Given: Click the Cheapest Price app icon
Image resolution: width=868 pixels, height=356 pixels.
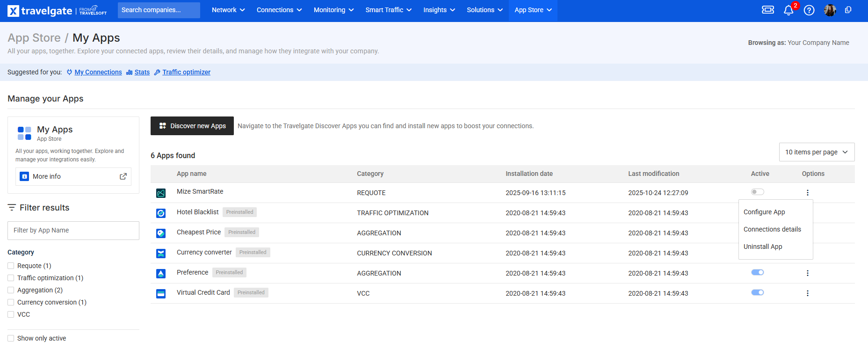Looking at the screenshot, I should (x=161, y=233).
